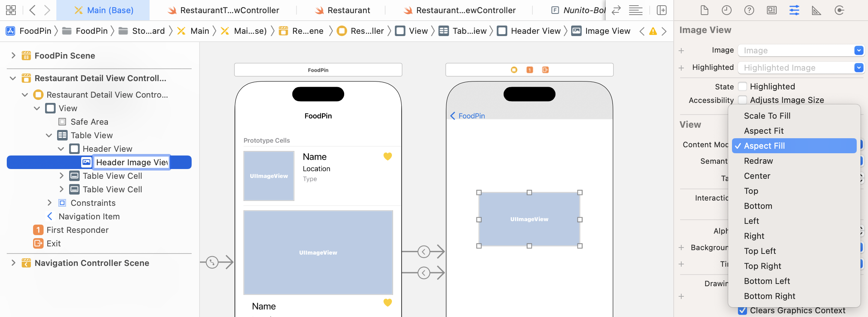Show the File inspector

click(705, 10)
